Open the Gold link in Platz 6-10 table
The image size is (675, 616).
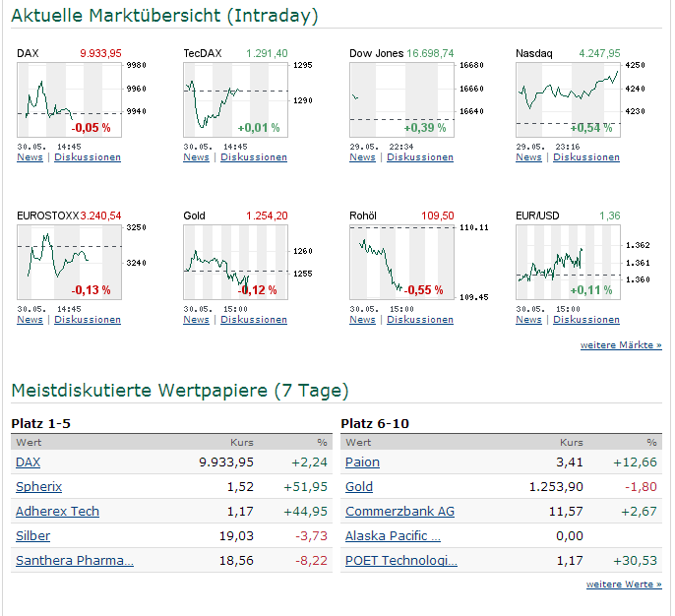pyautogui.click(x=359, y=486)
